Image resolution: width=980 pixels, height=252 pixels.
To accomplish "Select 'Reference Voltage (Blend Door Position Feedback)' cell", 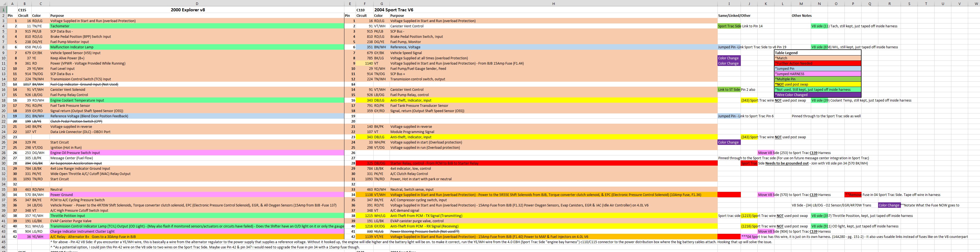I will click(197, 116).
